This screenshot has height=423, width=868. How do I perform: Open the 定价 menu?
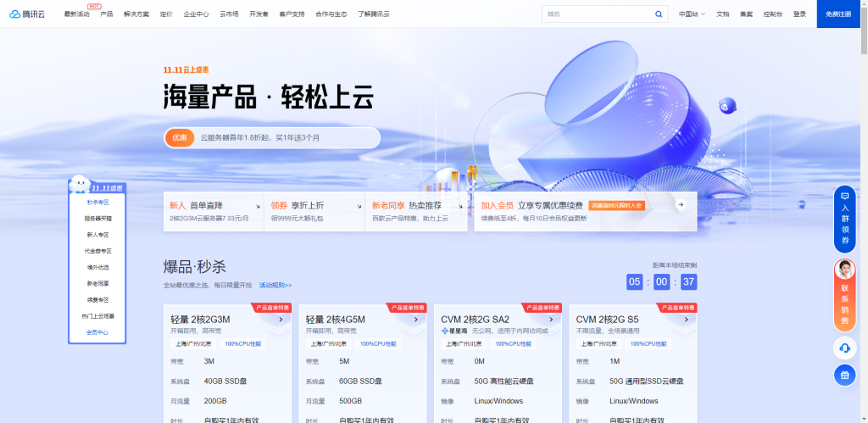pyautogui.click(x=166, y=14)
